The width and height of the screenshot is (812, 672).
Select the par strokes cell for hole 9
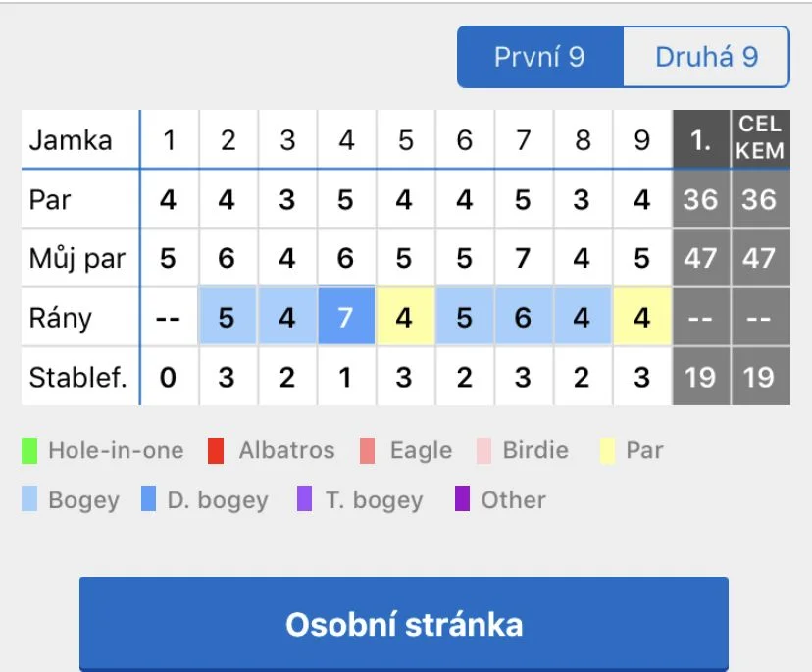(x=642, y=317)
